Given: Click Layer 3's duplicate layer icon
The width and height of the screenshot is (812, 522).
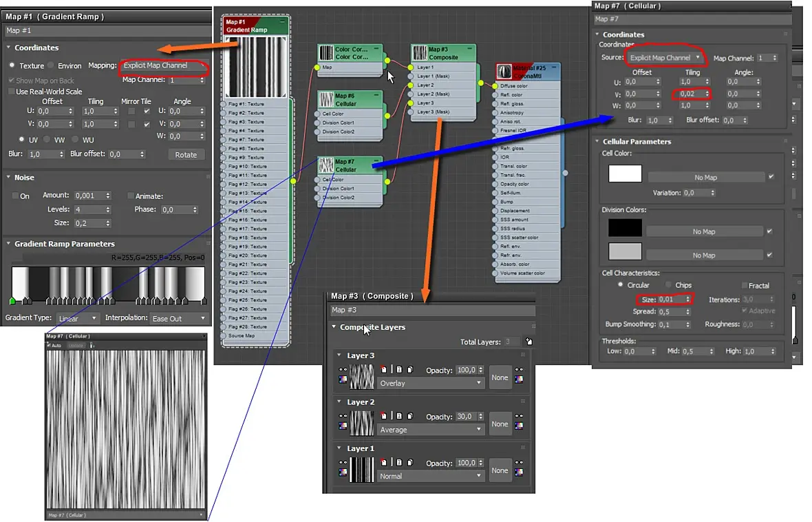Looking at the screenshot, I should click(x=409, y=370).
